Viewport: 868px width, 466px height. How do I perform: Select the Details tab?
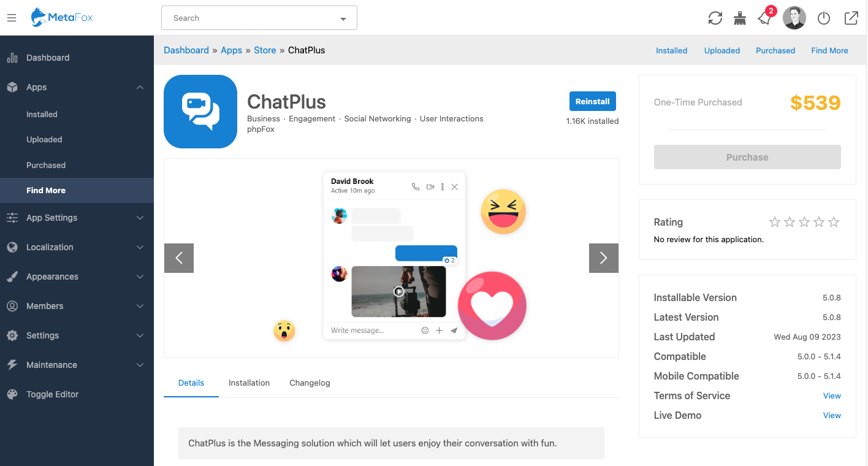tap(191, 383)
